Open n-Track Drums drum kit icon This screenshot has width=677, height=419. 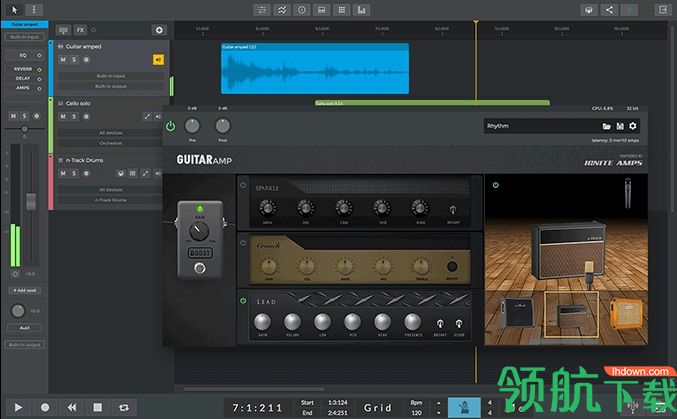click(121, 173)
